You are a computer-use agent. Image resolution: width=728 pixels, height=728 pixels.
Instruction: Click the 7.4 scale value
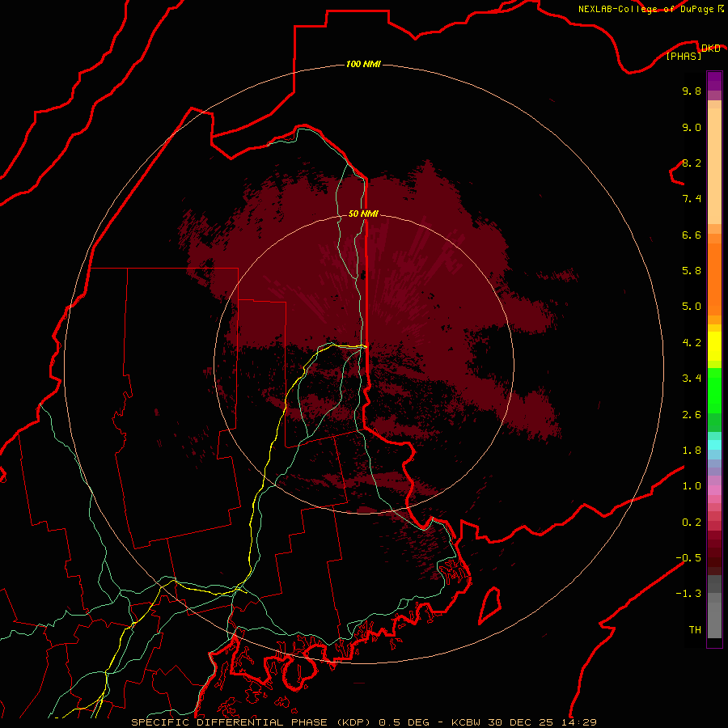coord(692,199)
